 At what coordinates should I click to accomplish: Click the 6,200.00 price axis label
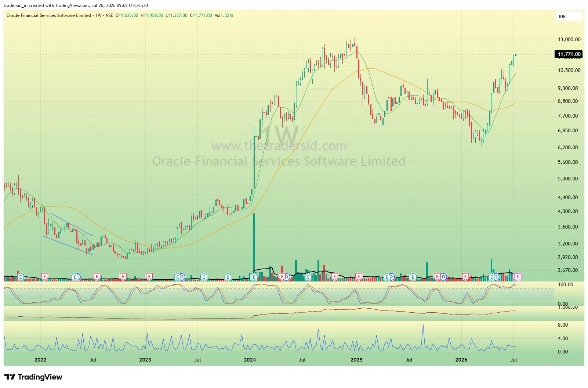click(x=568, y=147)
